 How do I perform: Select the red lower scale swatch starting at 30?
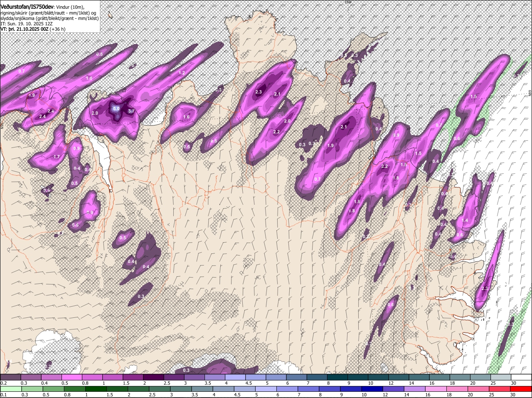tap(521, 389)
